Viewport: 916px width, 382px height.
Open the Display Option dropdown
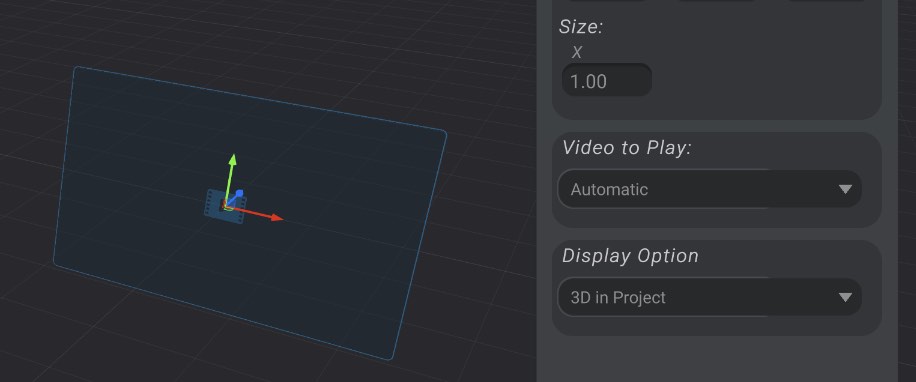(x=709, y=297)
